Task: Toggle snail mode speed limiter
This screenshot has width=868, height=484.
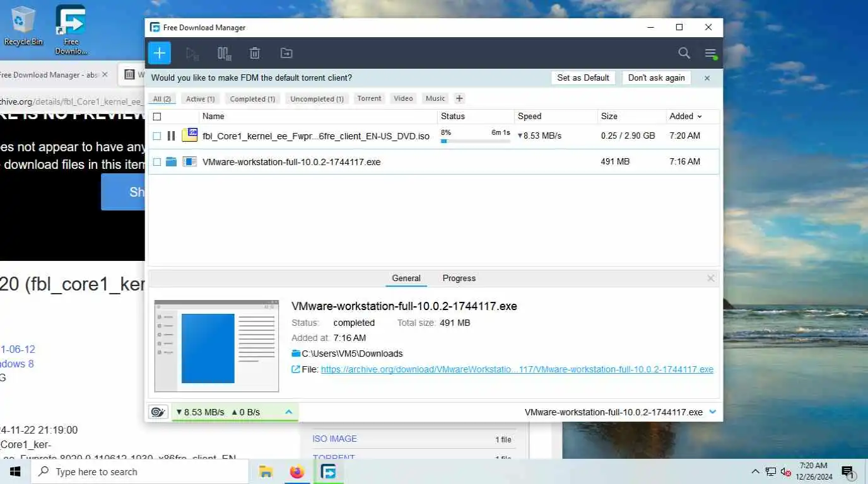Action: click(158, 412)
